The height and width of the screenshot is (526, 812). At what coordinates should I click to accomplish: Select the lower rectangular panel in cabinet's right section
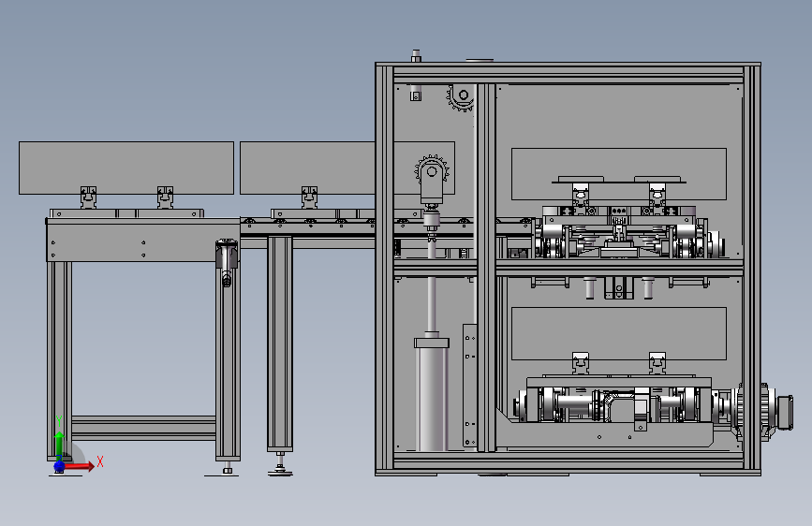point(619,333)
